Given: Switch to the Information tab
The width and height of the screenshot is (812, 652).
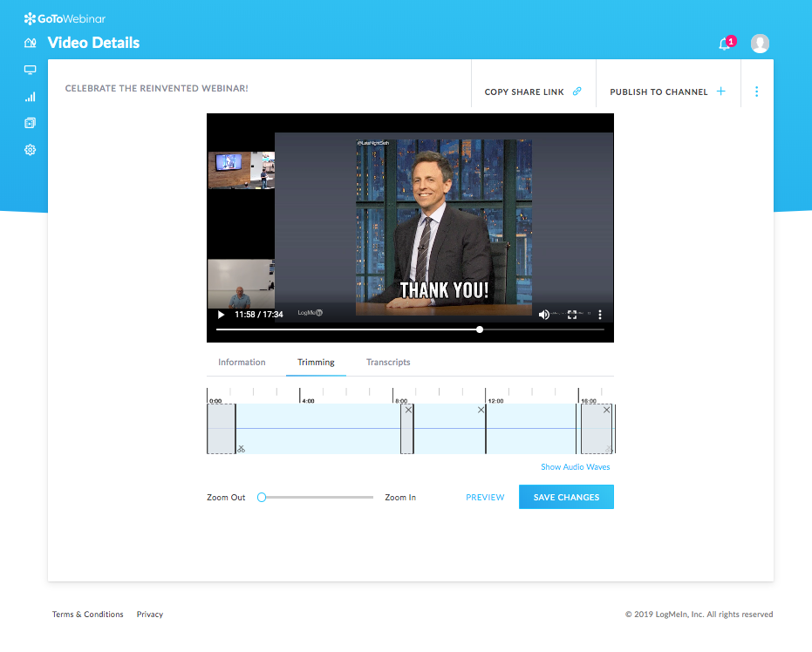Looking at the screenshot, I should [x=242, y=362].
